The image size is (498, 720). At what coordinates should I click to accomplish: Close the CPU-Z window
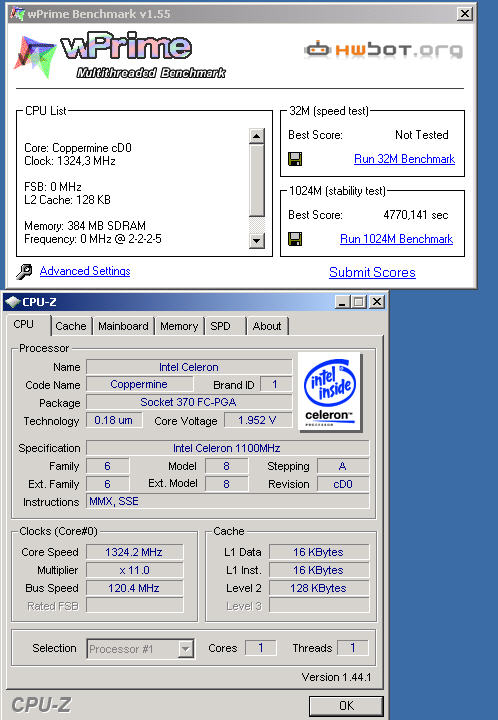[376, 302]
